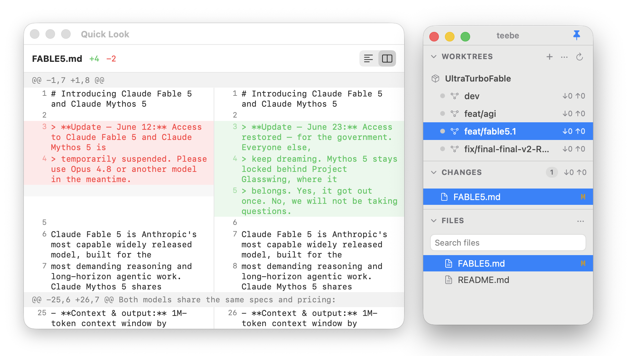This screenshot has height=356, width=644.
Task: Click the teebe window title
Action: coord(508,36)
